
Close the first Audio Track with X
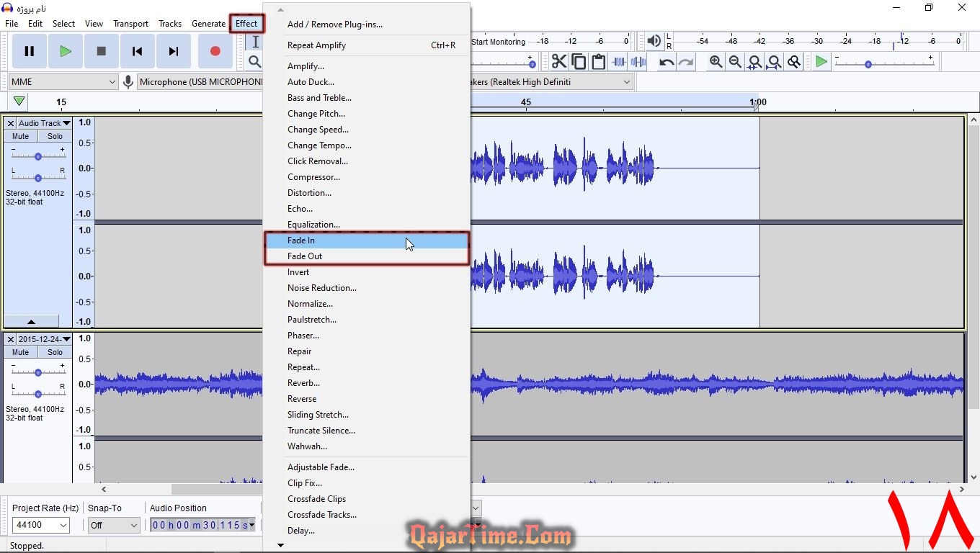11,124
